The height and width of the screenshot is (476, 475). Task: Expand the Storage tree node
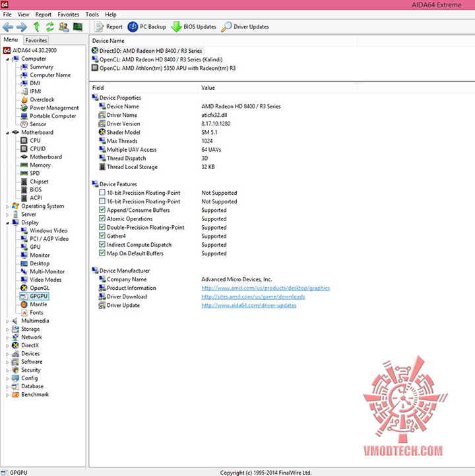(x=7, y=329)
